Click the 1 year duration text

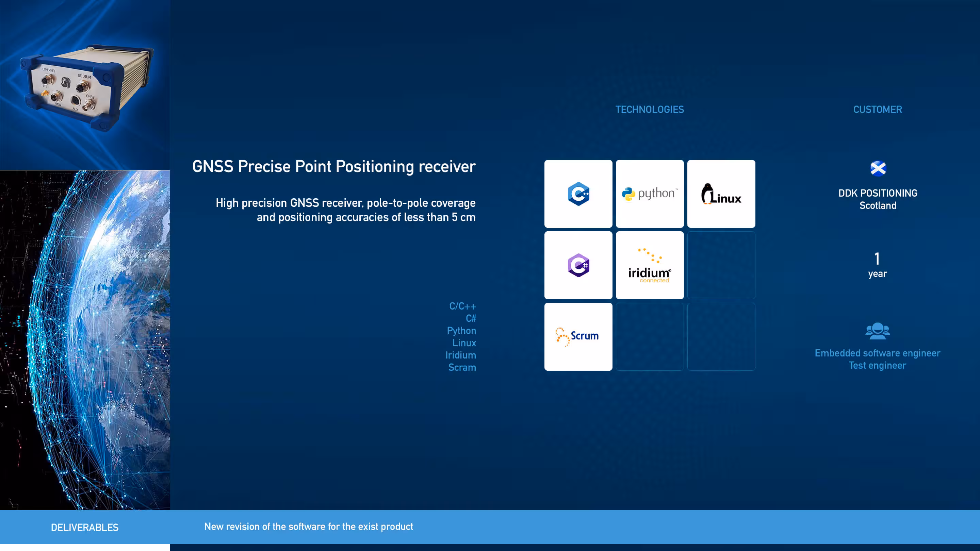coord(877,265)
